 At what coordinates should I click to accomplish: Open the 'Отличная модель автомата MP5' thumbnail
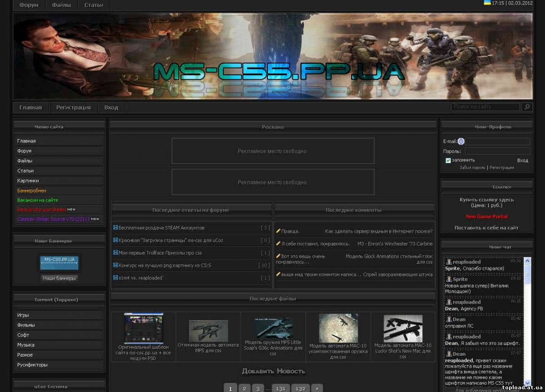point(208,331)
